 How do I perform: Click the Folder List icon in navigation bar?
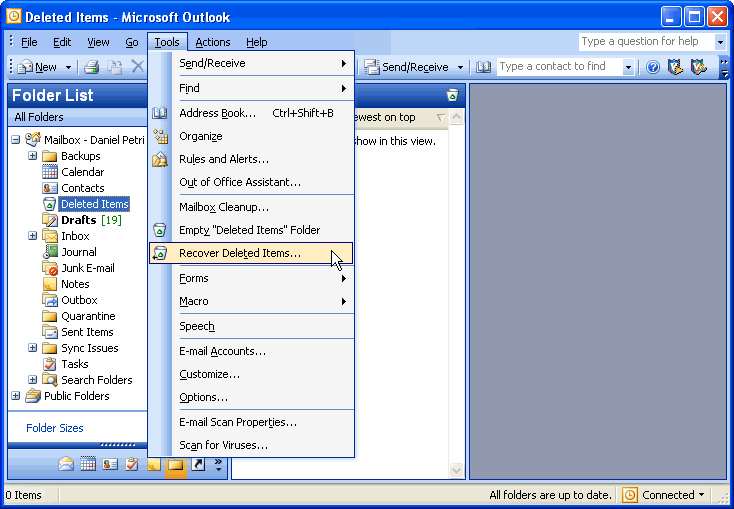point(176,464)
